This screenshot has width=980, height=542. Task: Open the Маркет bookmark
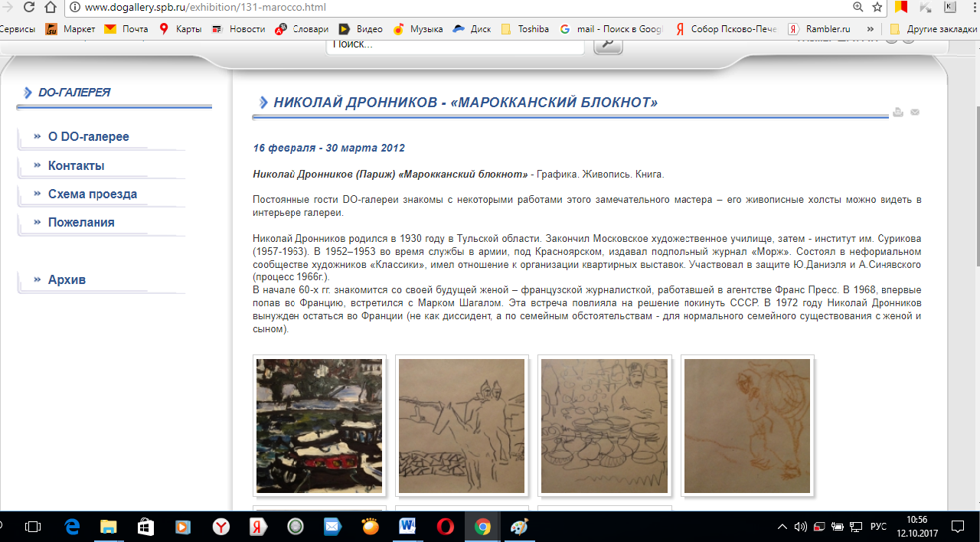click(70, 29)
